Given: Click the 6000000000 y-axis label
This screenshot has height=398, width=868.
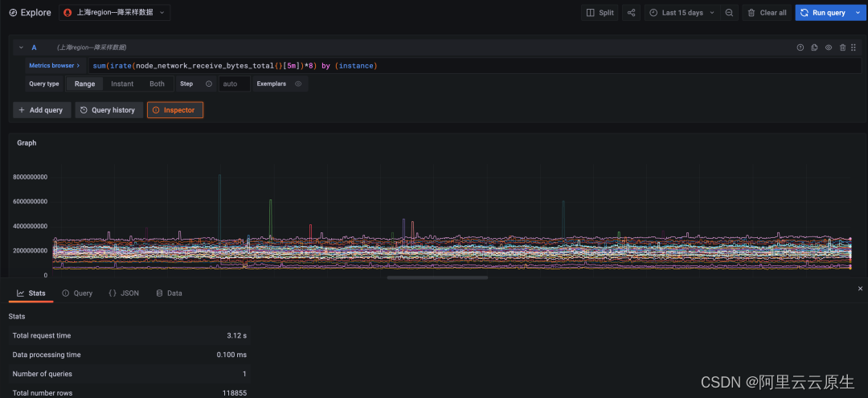Looking at the screenshot, I should (31, 202).
